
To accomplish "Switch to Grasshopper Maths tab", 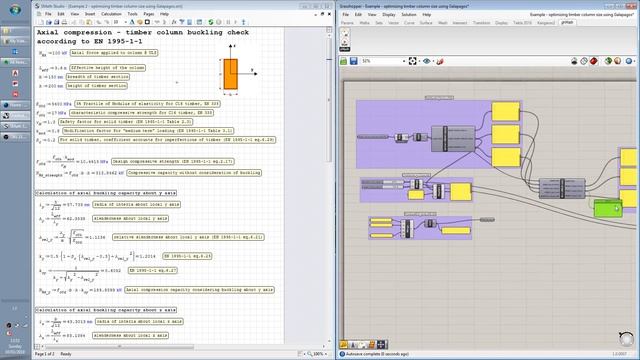I will [x=364, y=23].
